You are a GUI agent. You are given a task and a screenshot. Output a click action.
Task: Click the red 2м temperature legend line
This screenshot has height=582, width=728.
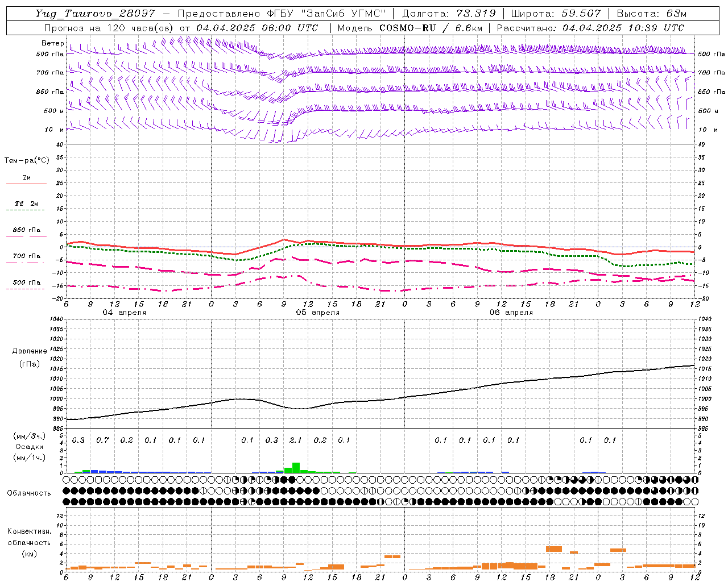point(26,184)
